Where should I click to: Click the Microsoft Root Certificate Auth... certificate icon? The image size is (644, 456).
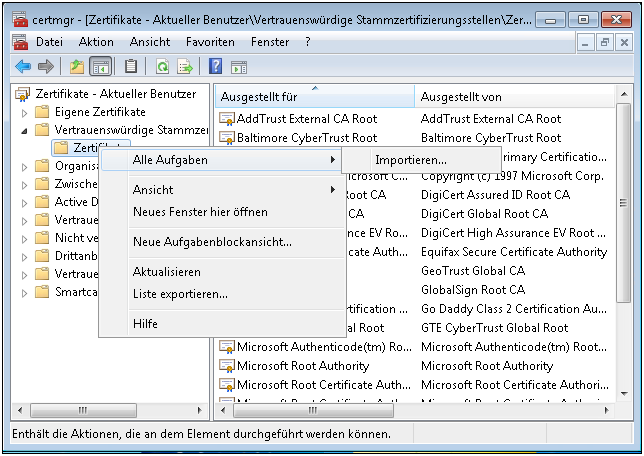tap(226, 385)
